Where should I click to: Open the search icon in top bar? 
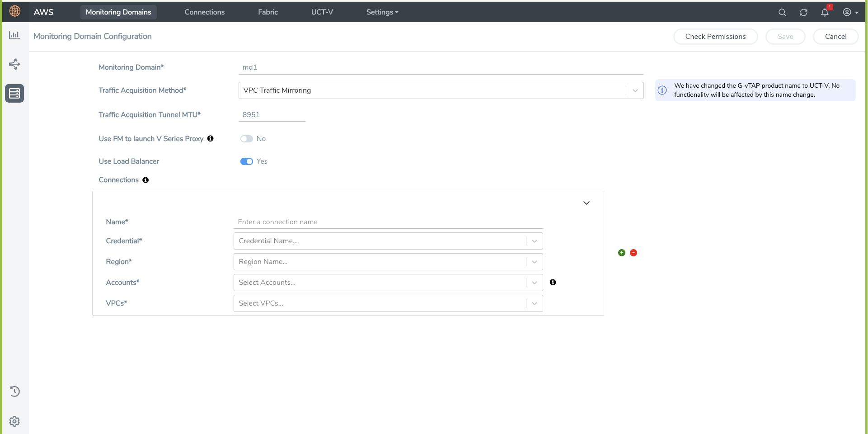click(782, 13)
